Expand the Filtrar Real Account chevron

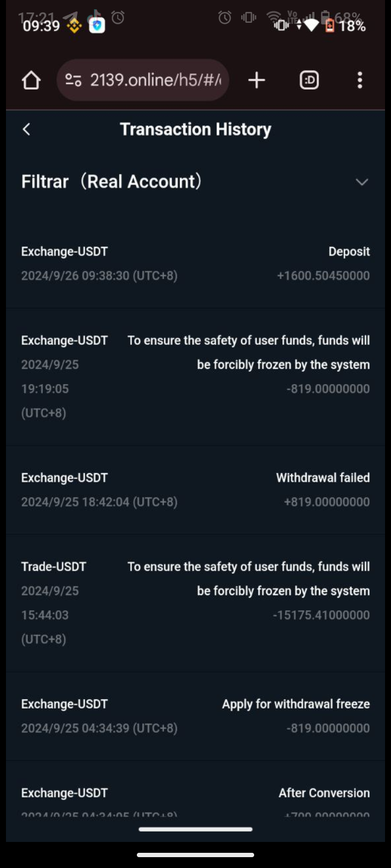tap(362, 182)
